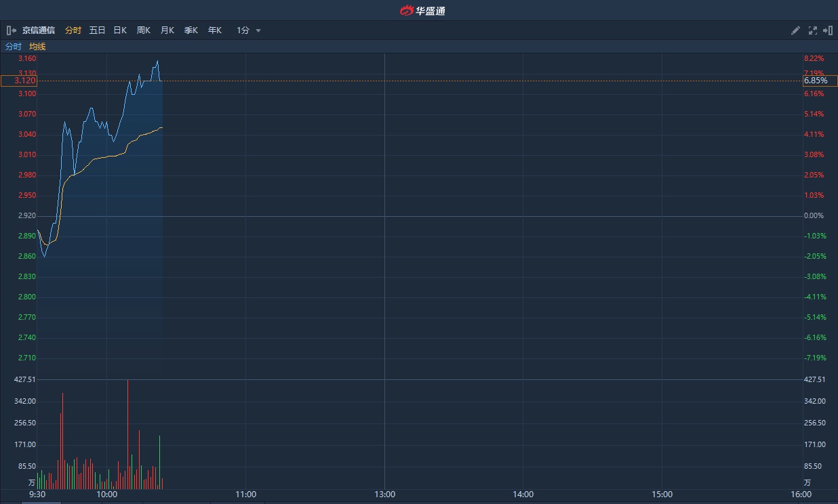Click the 2.710 bottom price label

point(27,358)
